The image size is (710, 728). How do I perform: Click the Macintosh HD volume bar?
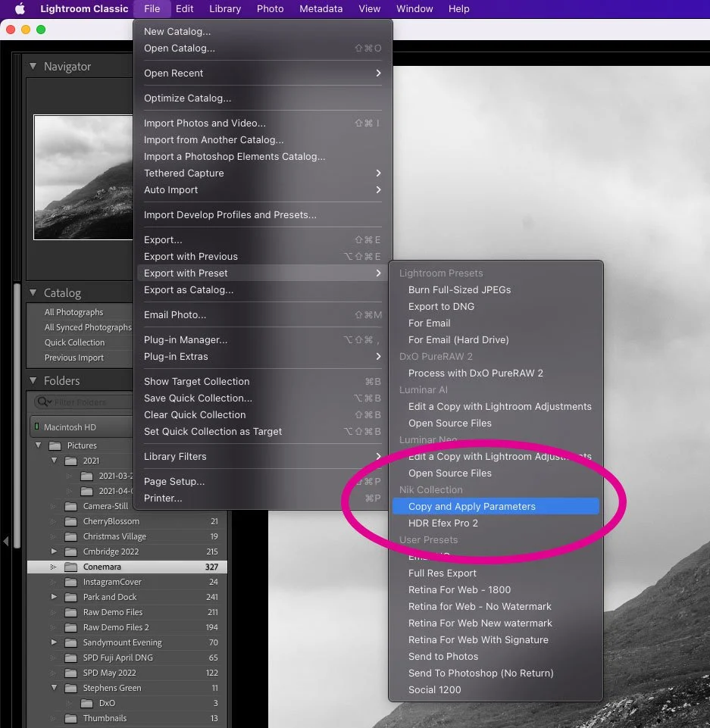82,427
